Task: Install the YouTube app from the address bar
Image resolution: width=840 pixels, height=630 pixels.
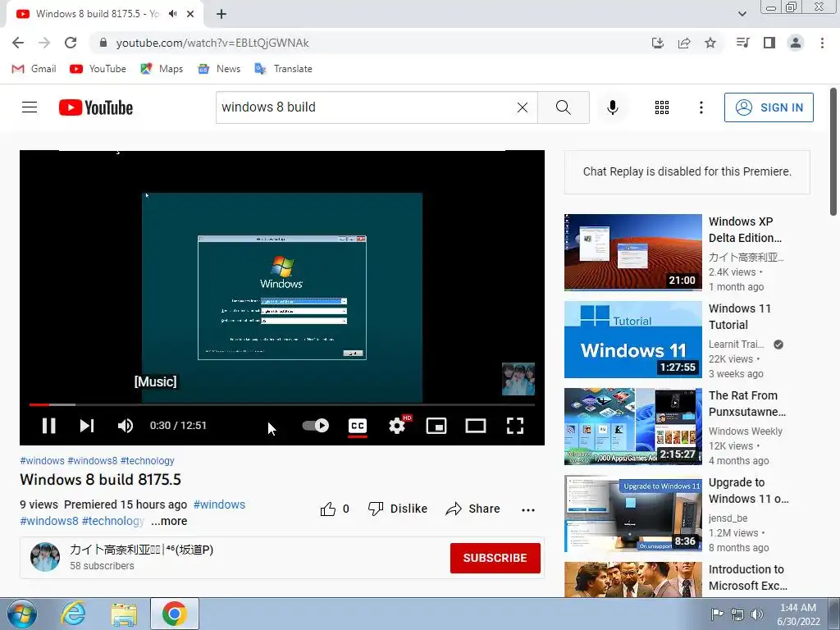Action: (x=658, y=43)
